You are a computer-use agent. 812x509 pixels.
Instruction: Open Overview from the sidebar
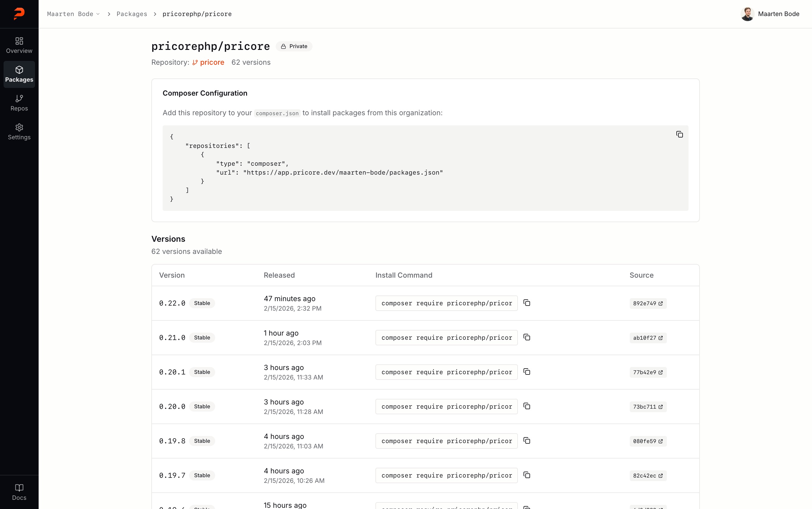click(x=19, y=45)
